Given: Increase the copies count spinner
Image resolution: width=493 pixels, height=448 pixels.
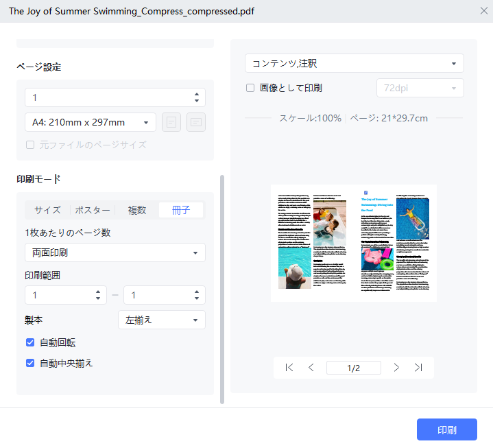Looking at the screenshot, I should (197, 95).
